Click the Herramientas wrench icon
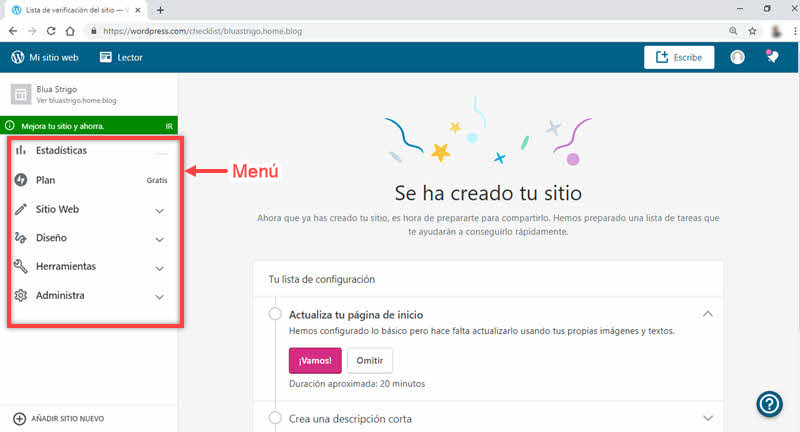 pos(21,267)
